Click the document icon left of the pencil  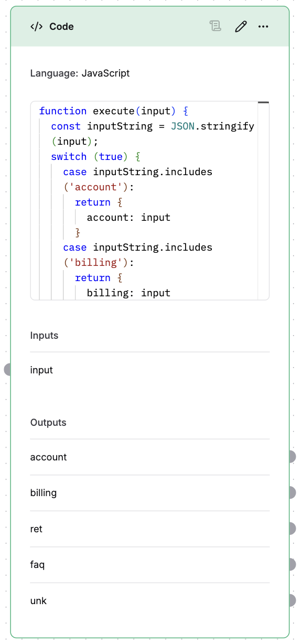click(x=215, y=26)
